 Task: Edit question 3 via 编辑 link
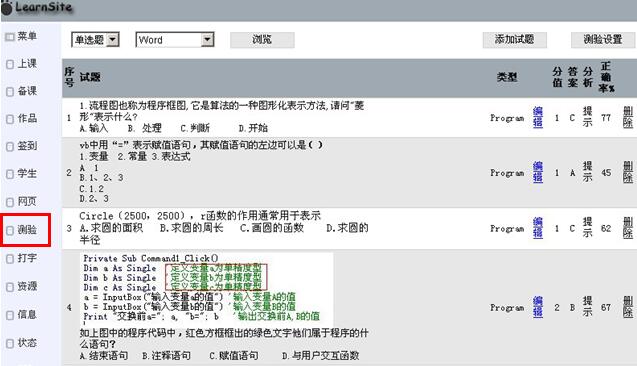coord(537,228)
